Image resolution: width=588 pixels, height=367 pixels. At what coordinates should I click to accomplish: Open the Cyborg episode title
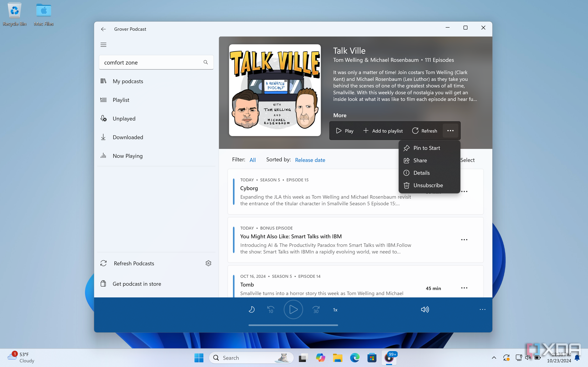click(x=249, y=188)
